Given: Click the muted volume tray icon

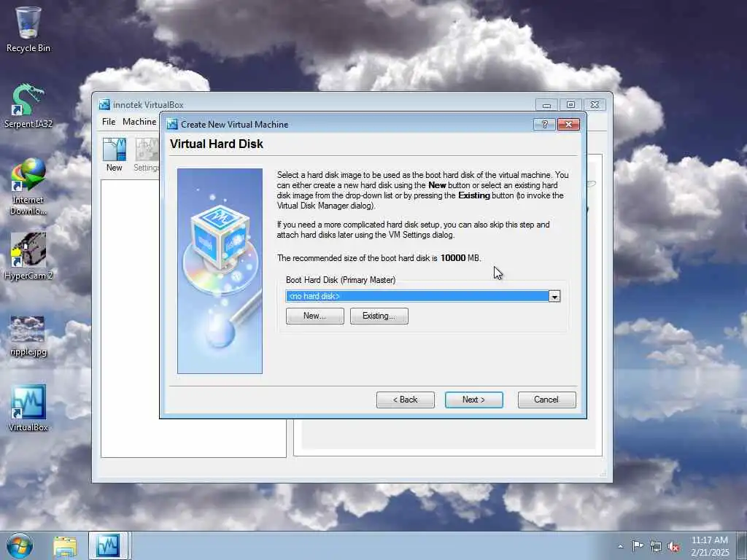Looking at the screenshot, I should [x=673, y=546].
